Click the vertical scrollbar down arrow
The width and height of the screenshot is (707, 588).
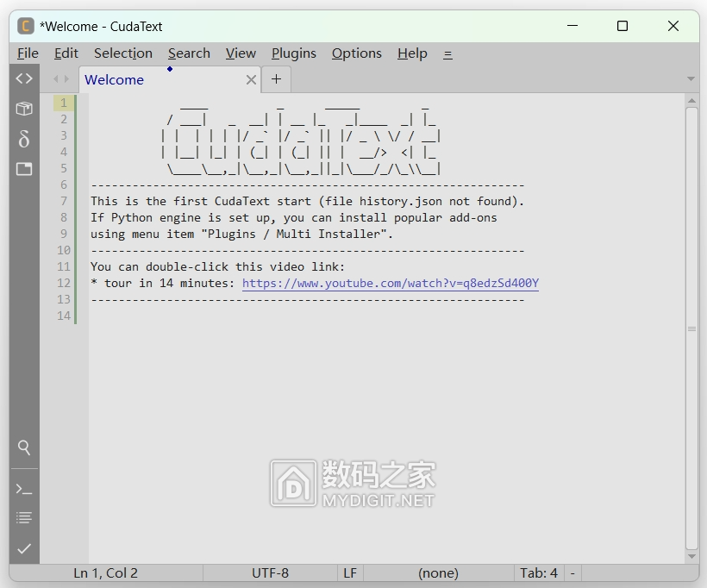(x=691, y=556)
